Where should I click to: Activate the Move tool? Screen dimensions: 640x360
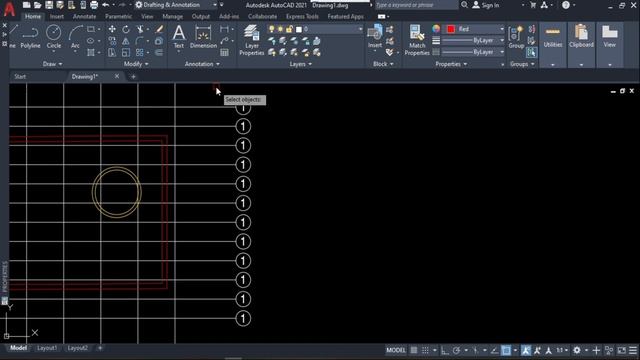click(112, 29)
